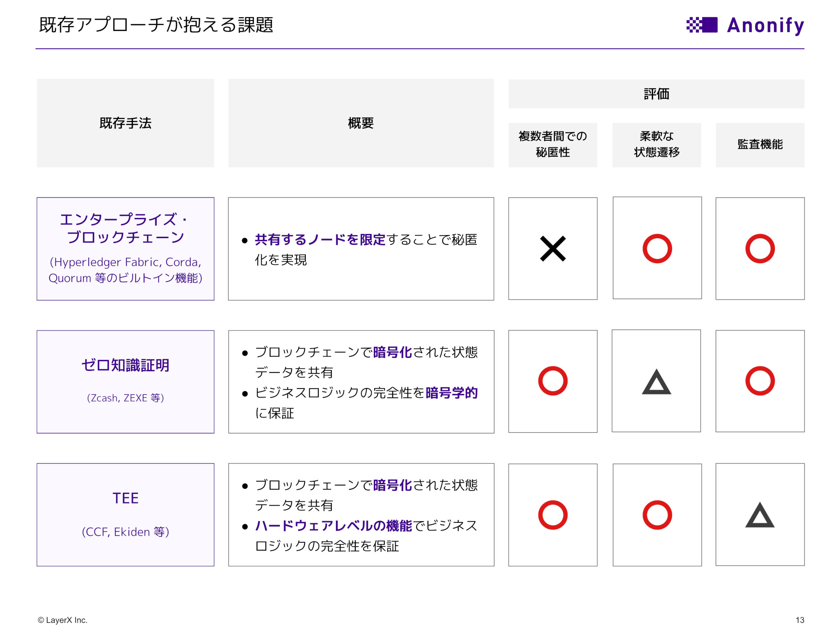Click the slide title 既存アプローチが抱える課題
Screen dimensions: 840x630
[x=157, y=25]
